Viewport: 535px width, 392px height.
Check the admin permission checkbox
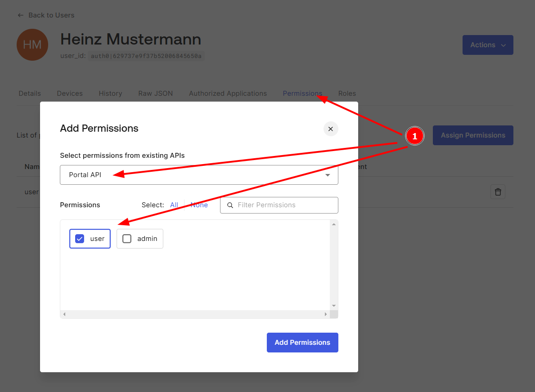click(127, 239)
